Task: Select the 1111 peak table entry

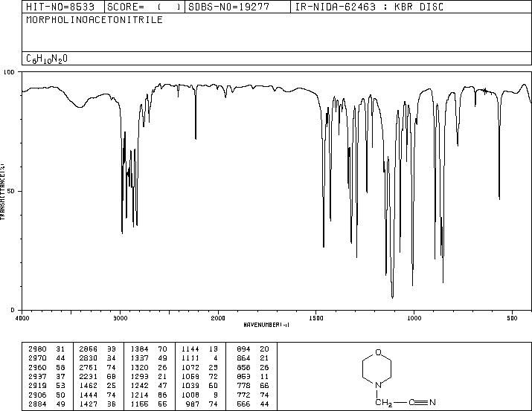Action: [199, 358]
